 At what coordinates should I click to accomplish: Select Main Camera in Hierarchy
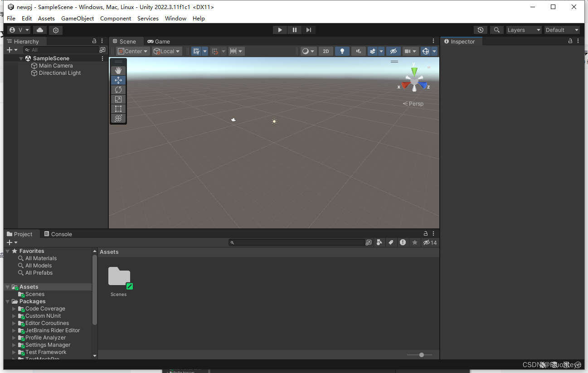coord(56,66)
